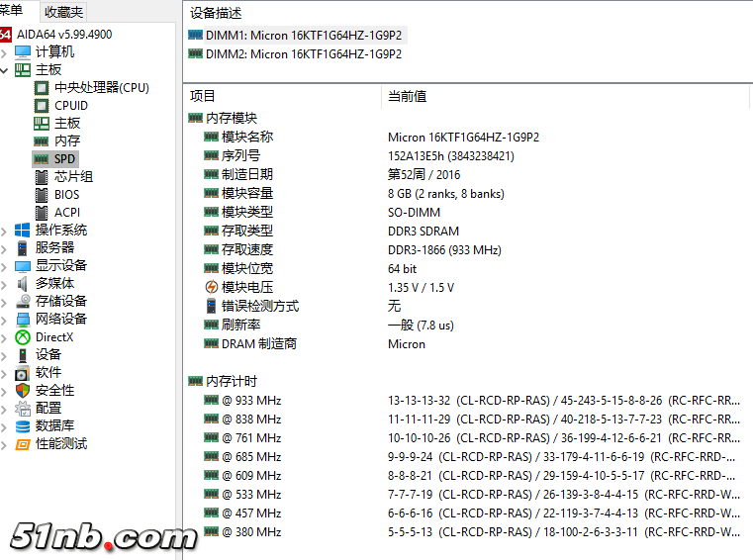
Task: Click the 安全性 shield icon
Action: click(23, 391)
